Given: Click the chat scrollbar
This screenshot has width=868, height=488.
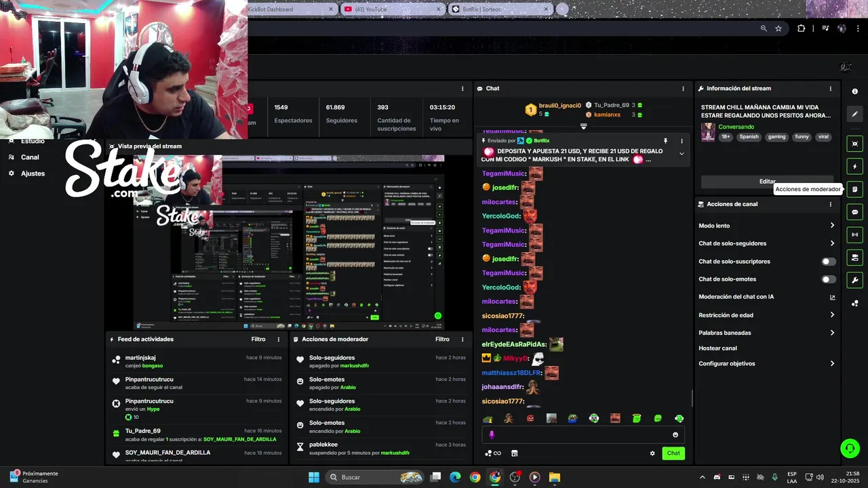Looking at the screenshot, I should (x=692, y=399).
